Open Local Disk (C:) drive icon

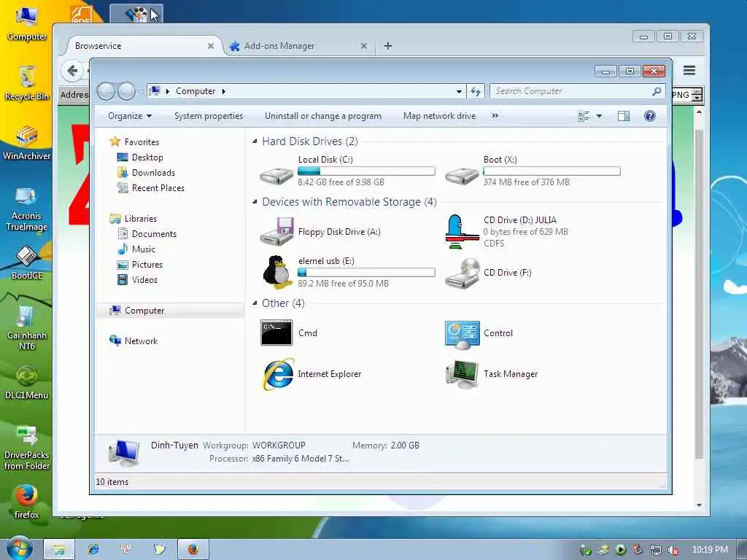[x=276, y=175]
